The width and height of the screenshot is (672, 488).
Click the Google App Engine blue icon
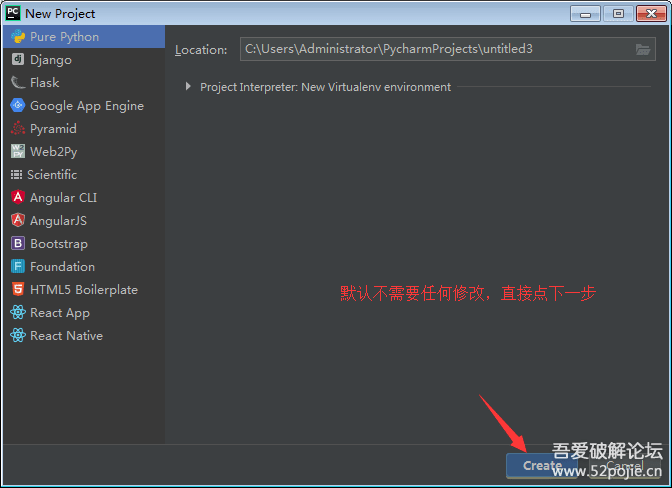click(x=18, y=105)
